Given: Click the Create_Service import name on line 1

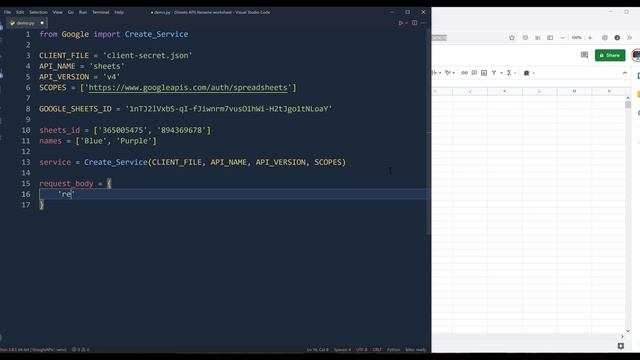Looking at the screenshot, I should 156,34.
